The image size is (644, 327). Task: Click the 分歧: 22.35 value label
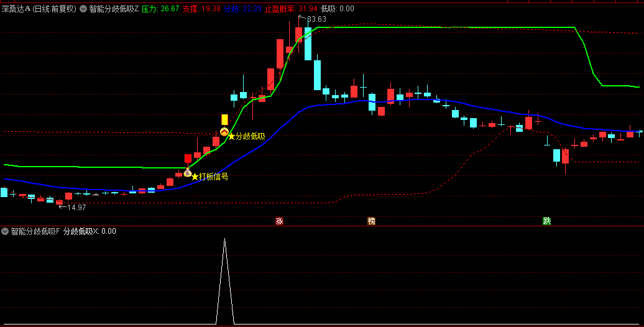242,9
